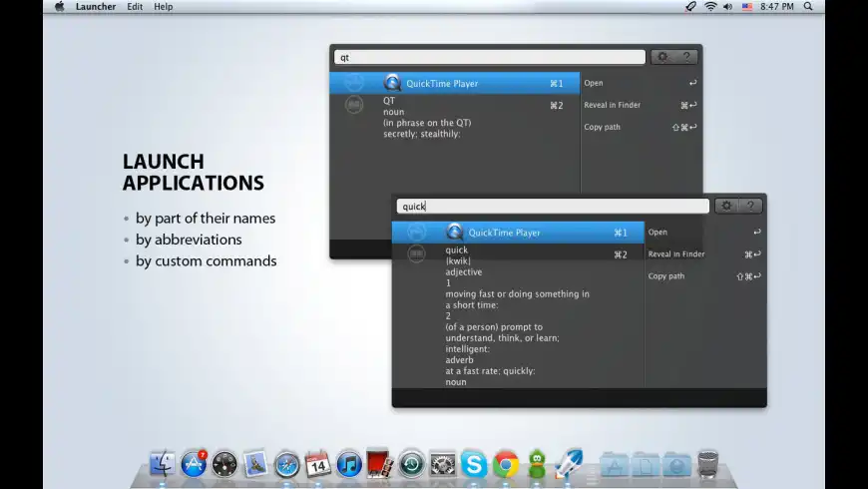
Task: Open the volume control in menu bar
Action: coord(728,7)
